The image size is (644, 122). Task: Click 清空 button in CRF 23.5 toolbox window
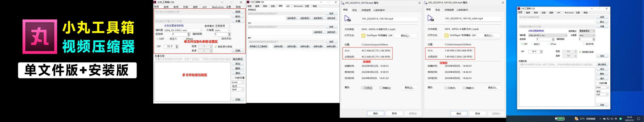[x=238, y=73]
